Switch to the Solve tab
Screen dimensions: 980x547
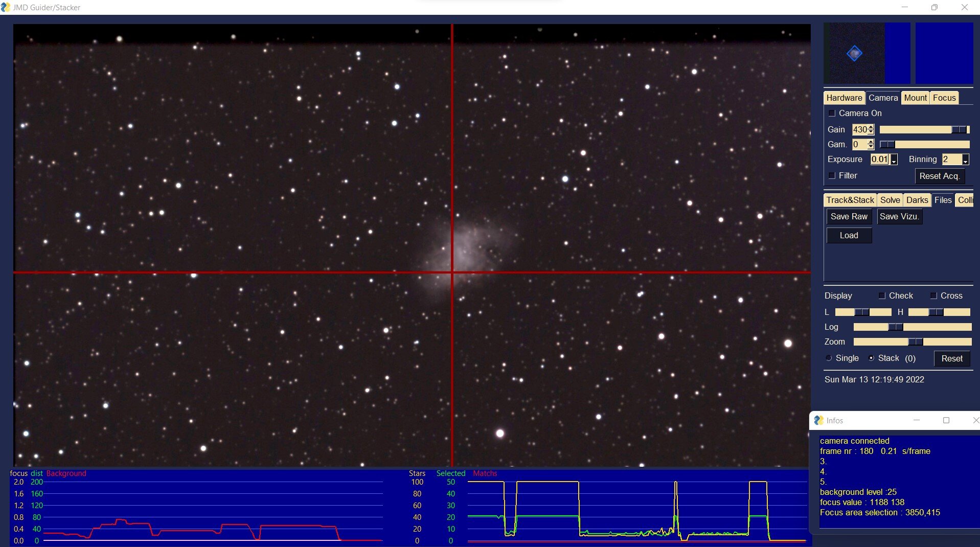point(890,200)
